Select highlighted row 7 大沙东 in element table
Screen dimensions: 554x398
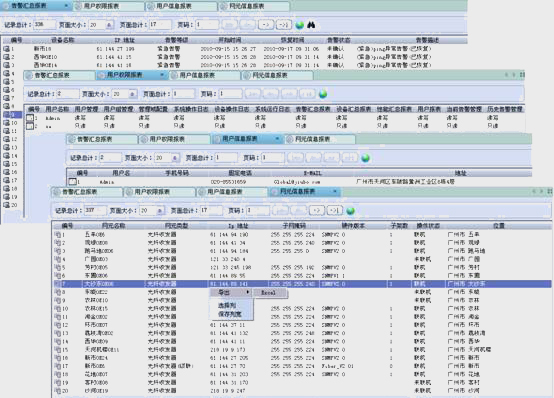(x=302, y=284)
